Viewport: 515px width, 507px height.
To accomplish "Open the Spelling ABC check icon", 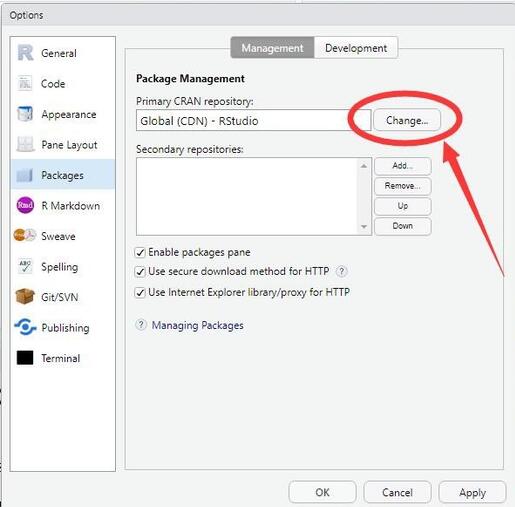I will tap(25, 266).
